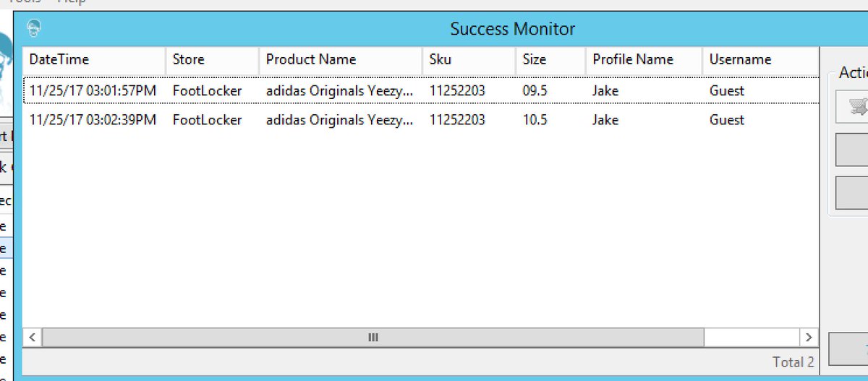868x381 pixels.
Task: Click Sku 11252203 in the 10.5 row
Action: click(x=457, y=120)
